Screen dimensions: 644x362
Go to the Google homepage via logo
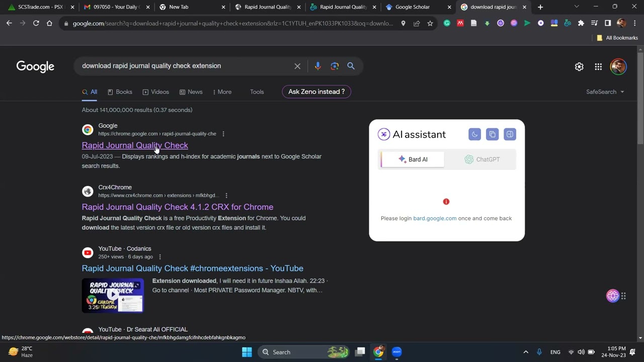[x=35, y=66]
